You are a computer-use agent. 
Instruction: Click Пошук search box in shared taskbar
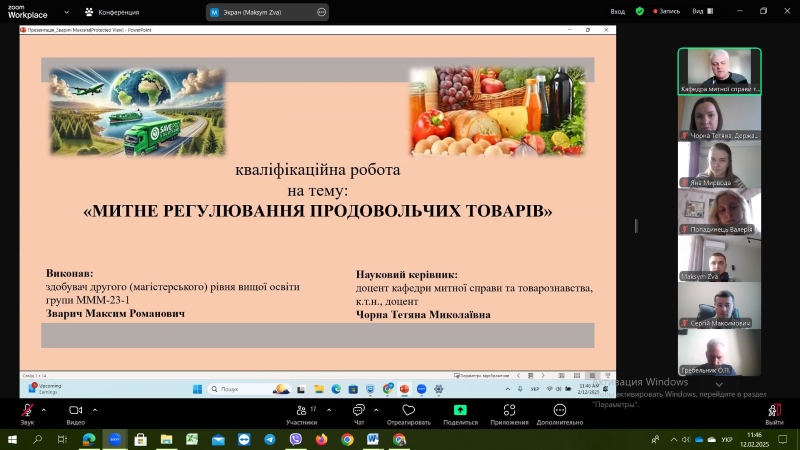click(x=250, y=389)
